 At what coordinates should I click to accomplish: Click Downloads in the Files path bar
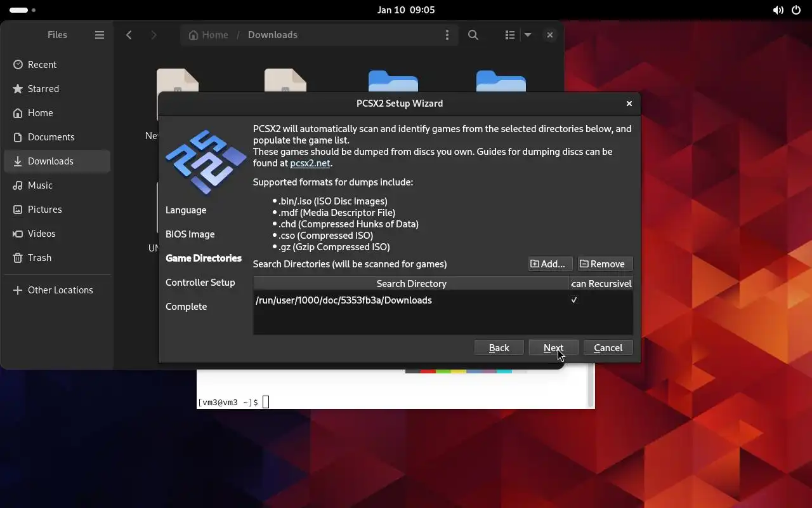click(273, 35)
